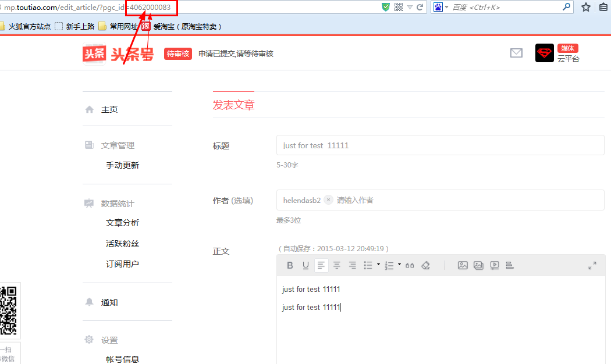Clear formatting with the eraser icon

coord(425,266)
